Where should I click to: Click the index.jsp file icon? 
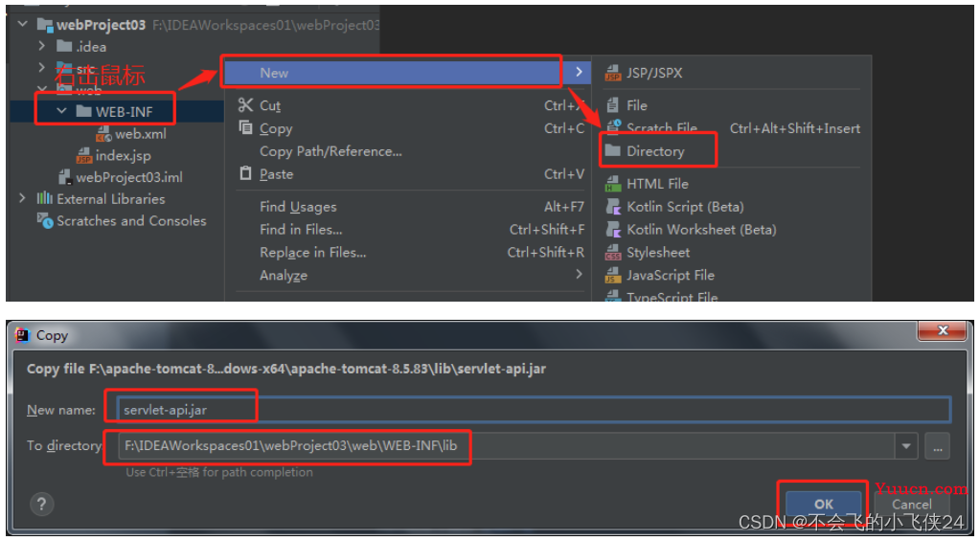point(83,155)
